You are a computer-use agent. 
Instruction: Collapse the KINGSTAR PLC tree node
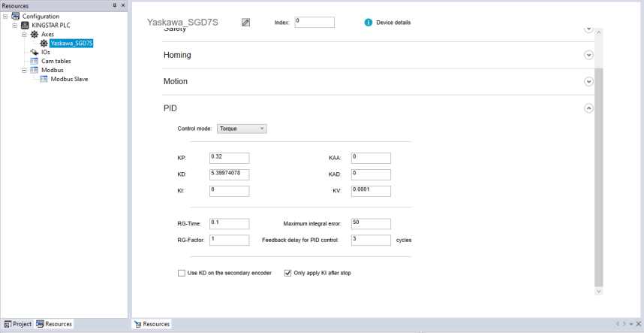point(15,26)
